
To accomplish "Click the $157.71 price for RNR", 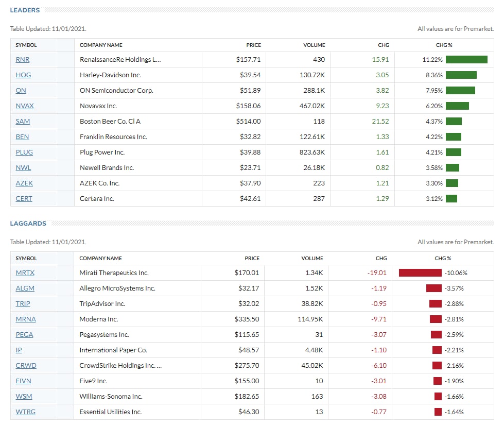I will pyautogui.click(x=248, y=59).
